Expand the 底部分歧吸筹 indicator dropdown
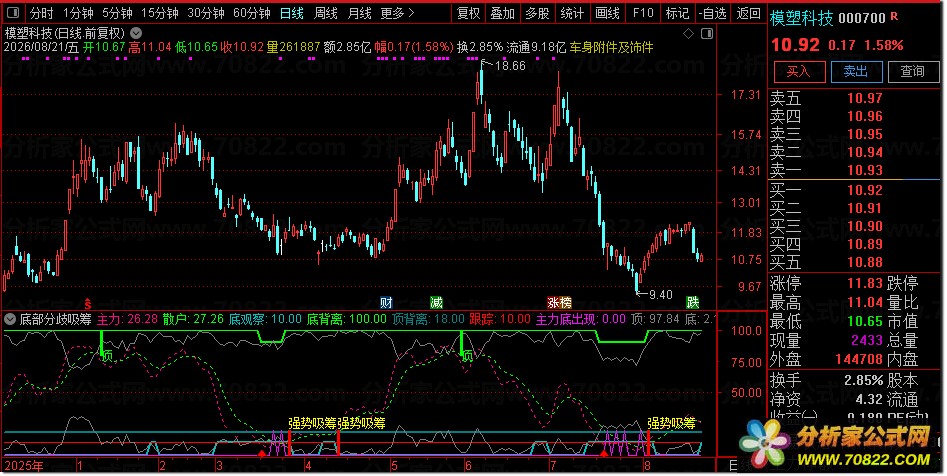The image size is (947, 476). pyautogui.click(x=10, y=319)
